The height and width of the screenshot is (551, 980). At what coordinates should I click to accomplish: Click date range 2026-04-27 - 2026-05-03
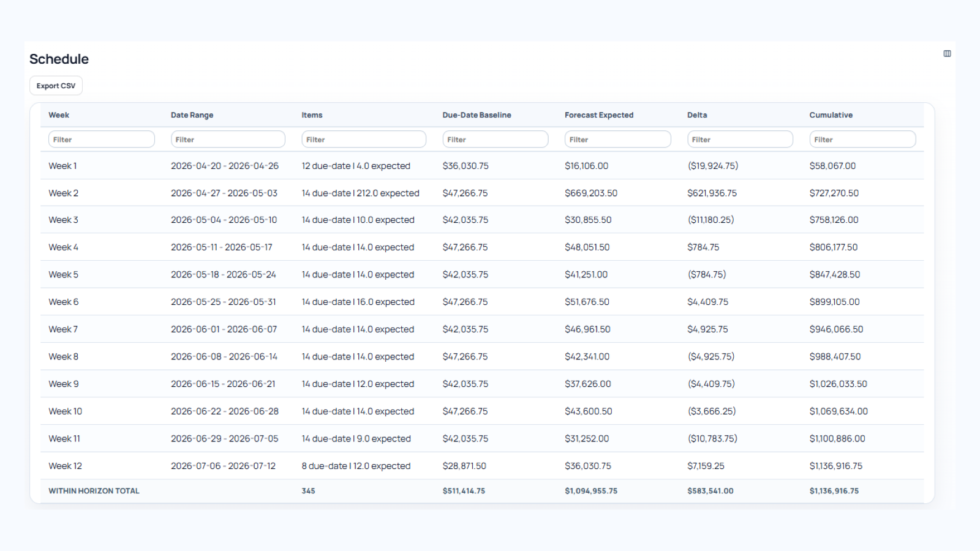(x=224, y=193)
